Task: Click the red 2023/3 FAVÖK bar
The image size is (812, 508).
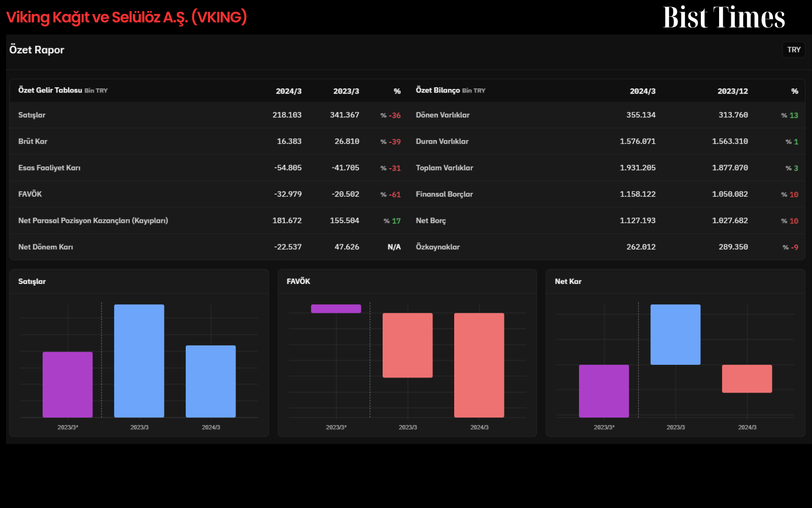Action: pyautogui.click(x=408, y=345)
